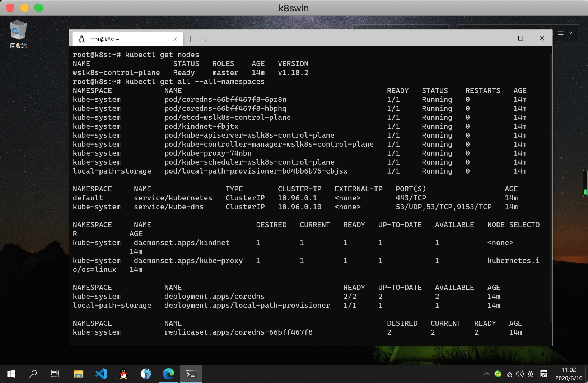588x383 pixels.
Task: Launch File Explorer from the taskbar
Action: (x=78, y=374)
